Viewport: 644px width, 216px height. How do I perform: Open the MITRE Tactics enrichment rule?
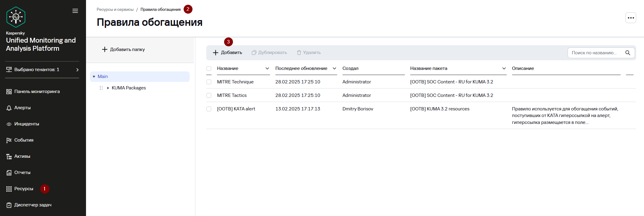tap(232, 95)
